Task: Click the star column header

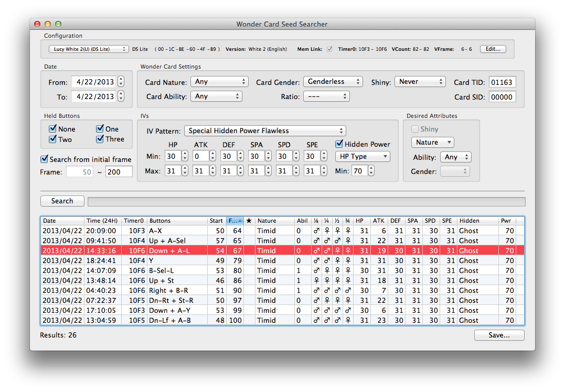Action: pyautogui.click(x=249, y=221)
